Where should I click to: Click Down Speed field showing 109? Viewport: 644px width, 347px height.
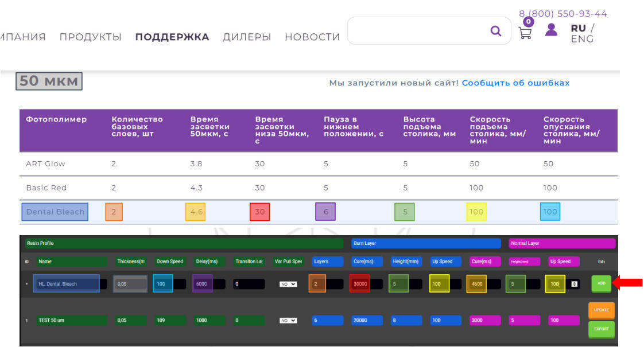pyautogui.click(x=170, y=320)
